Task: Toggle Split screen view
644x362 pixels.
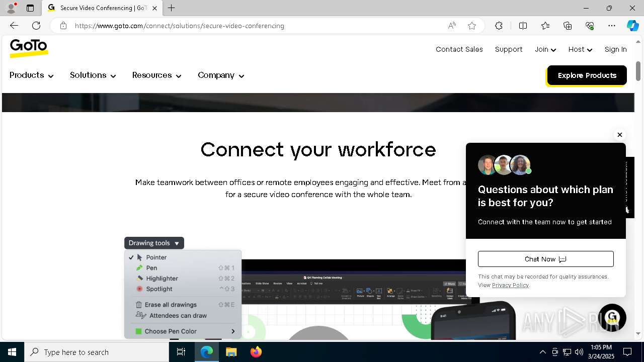Action: click(523, 26)
